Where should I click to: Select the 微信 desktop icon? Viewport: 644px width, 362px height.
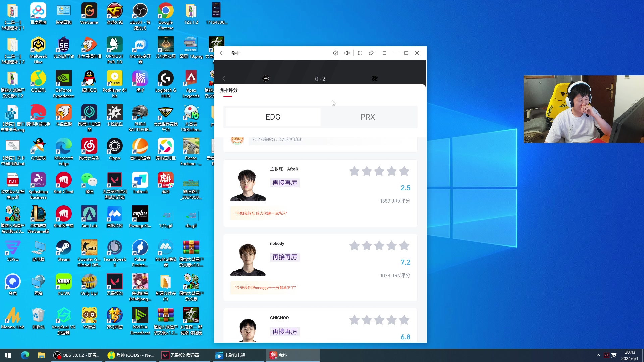tap(89, 183)
